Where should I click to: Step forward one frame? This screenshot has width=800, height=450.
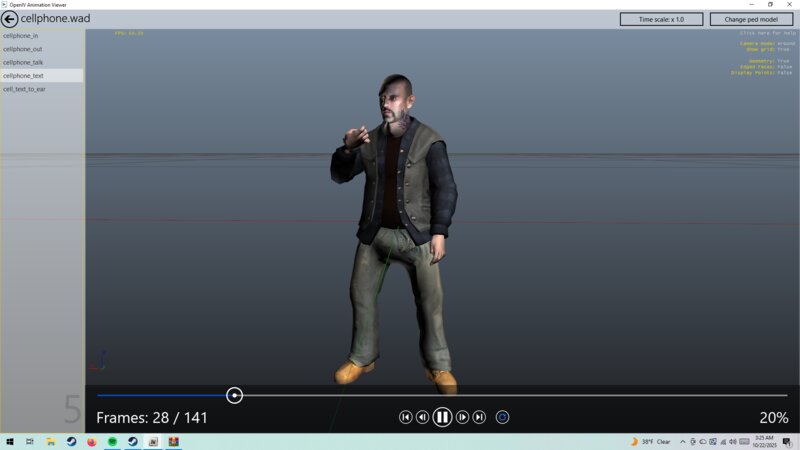[x=462, y=417]
